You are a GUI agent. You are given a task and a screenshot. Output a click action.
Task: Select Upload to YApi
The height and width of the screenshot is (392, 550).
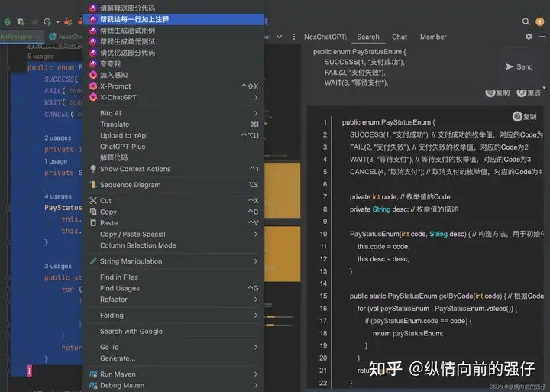coord(173,135)
